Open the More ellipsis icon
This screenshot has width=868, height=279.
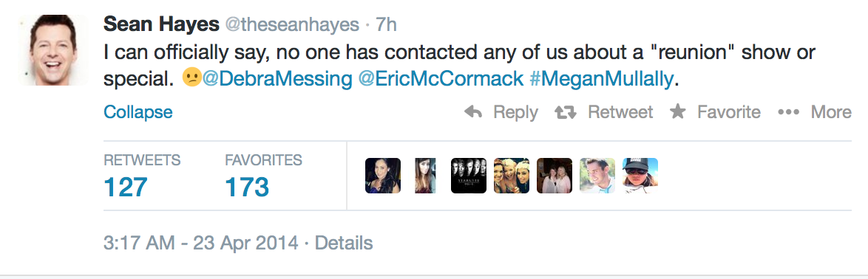point(788,112)
